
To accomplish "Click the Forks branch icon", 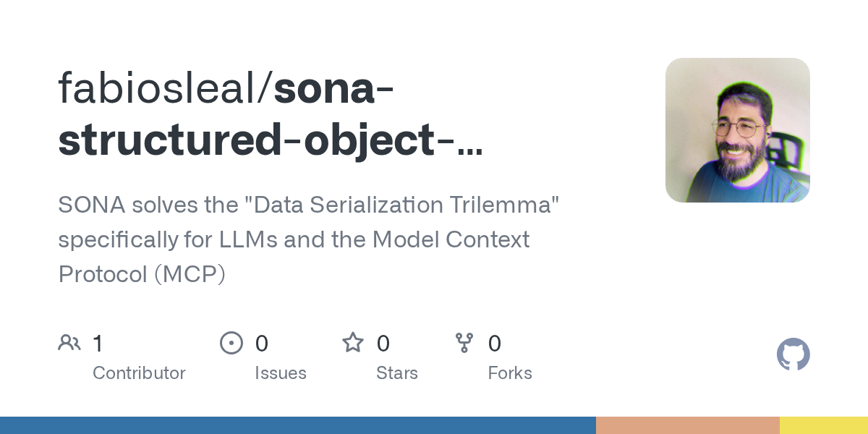I will coord(464,343).
